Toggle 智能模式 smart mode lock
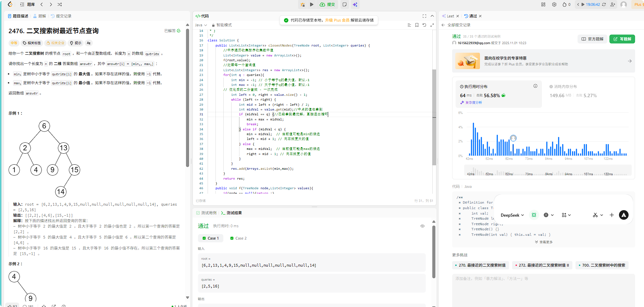Screen dimensions: 644x307 coord(222,25)
